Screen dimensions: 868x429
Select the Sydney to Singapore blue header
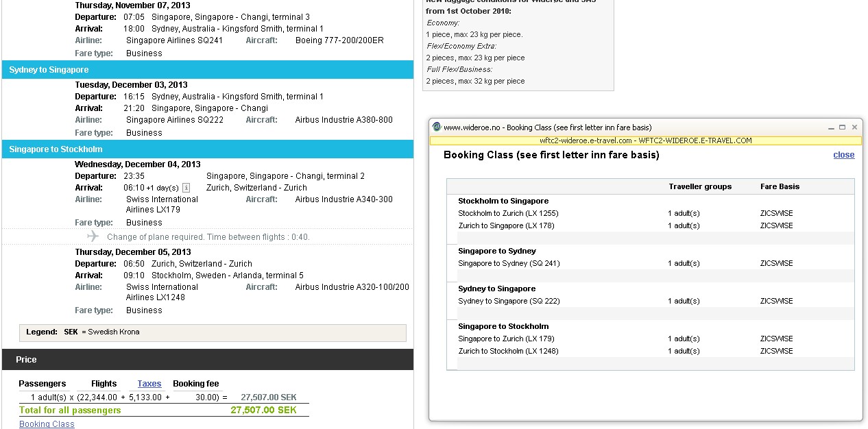coord(208,70)
